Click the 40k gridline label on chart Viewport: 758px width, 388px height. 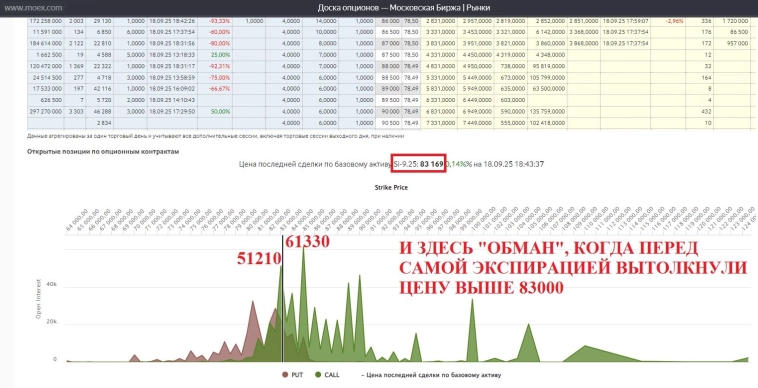(51, 285)
